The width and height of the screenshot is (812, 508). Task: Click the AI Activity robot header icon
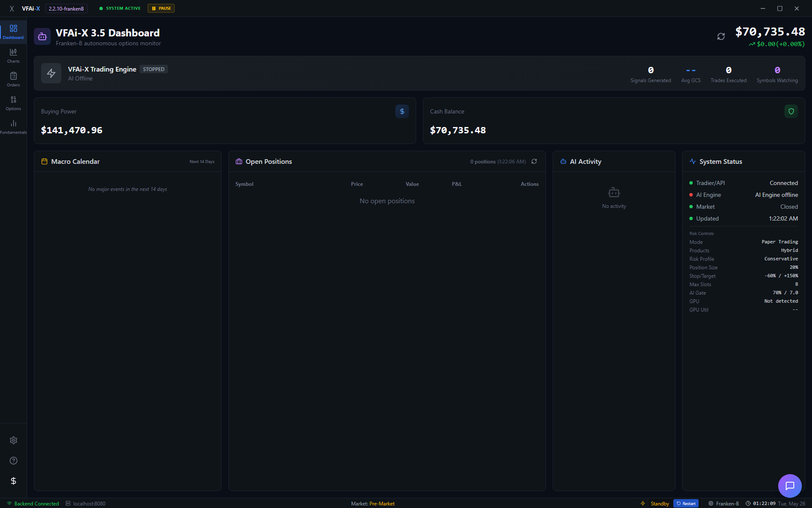(563, 161)
